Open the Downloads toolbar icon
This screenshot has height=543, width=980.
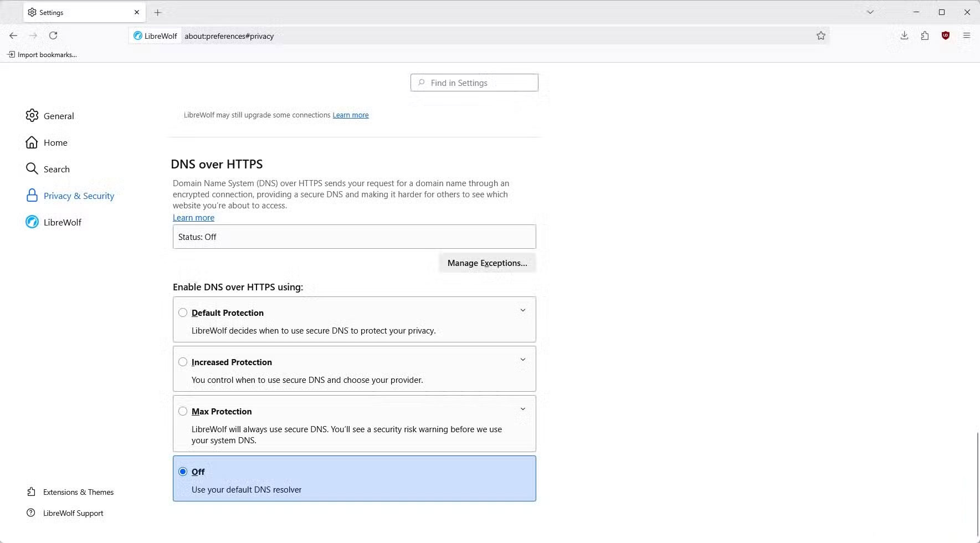click(904, 35)
